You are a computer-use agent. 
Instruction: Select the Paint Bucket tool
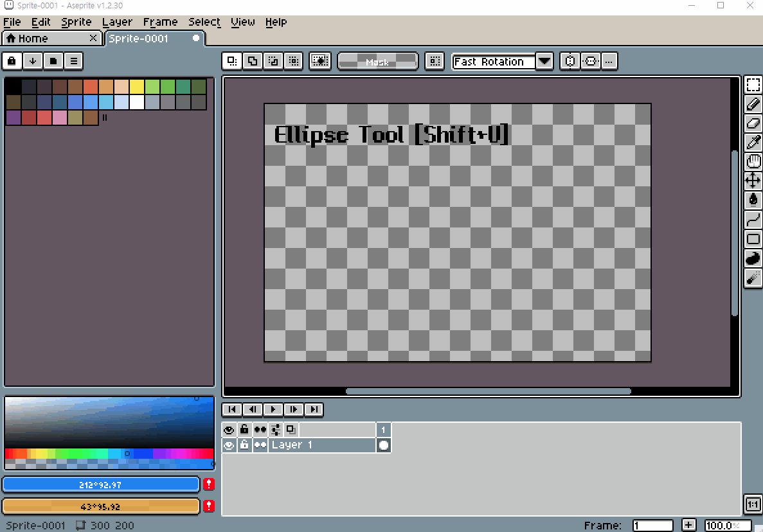click(753, 200)
